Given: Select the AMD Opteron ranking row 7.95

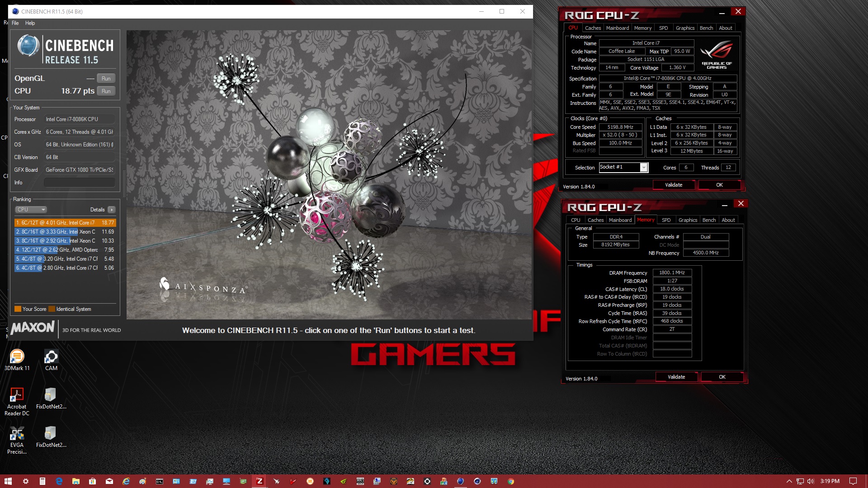Looking at the screenshot, I should click(x=65, y=250).
